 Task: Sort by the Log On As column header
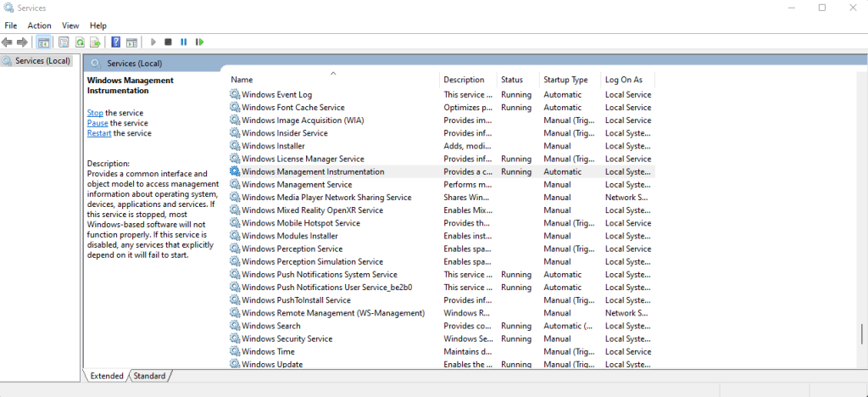pyautogui.click(x=628, y=80)
